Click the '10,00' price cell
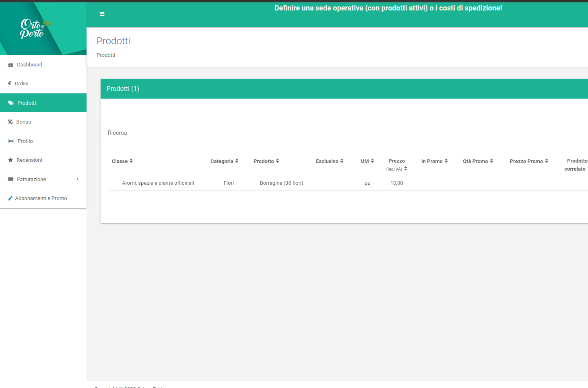 [397, 183]
